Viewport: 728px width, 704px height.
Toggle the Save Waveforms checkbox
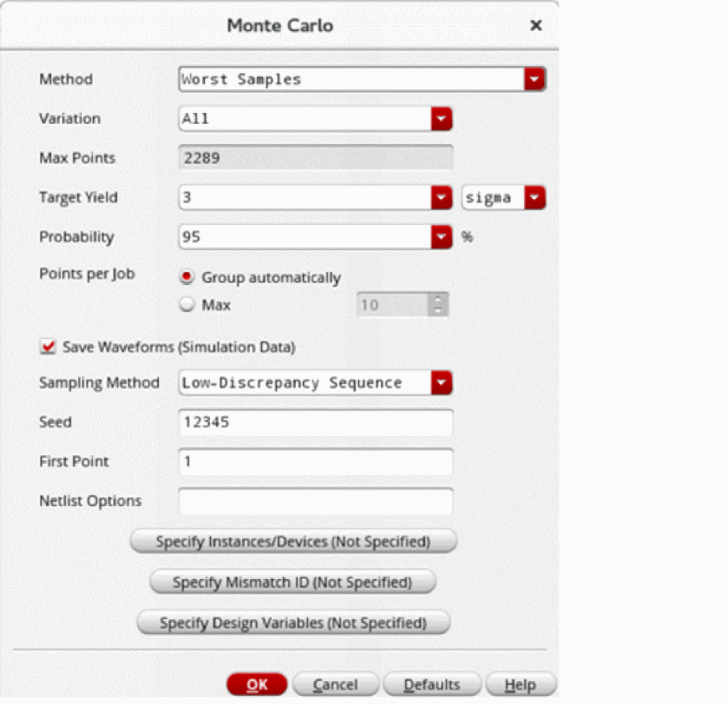pos(49,348)
